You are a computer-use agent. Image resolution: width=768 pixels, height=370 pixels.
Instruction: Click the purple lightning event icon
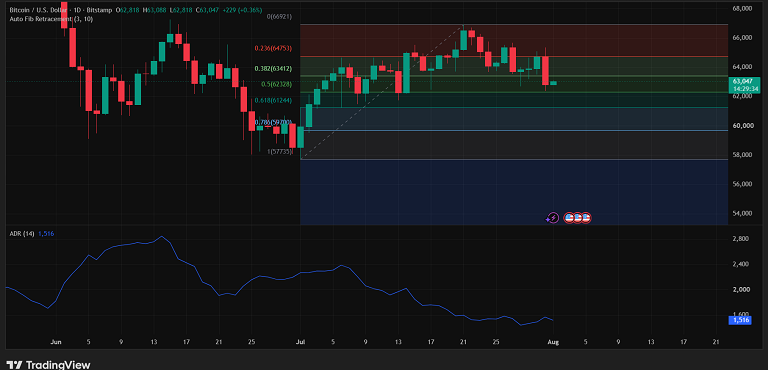point(552,218)
